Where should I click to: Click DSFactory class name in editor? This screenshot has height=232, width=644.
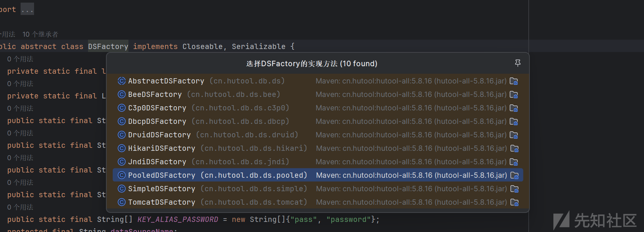[x=108, y=46]
